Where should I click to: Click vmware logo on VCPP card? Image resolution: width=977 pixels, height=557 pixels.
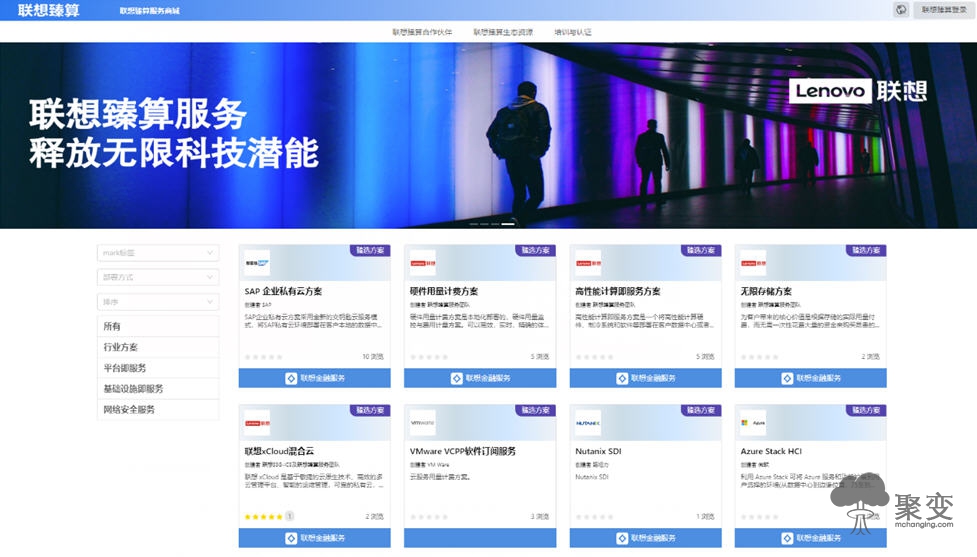pos(422,423)
